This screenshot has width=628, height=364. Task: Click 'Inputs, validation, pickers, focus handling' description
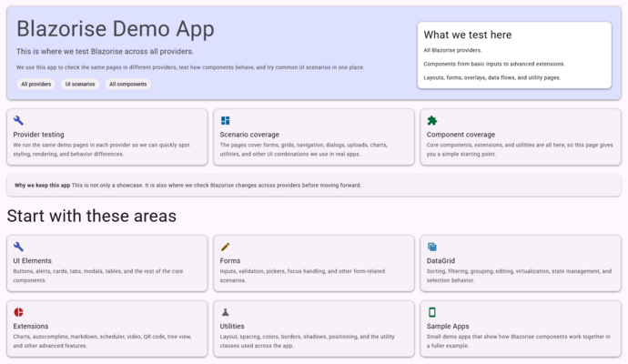(302, 276)
